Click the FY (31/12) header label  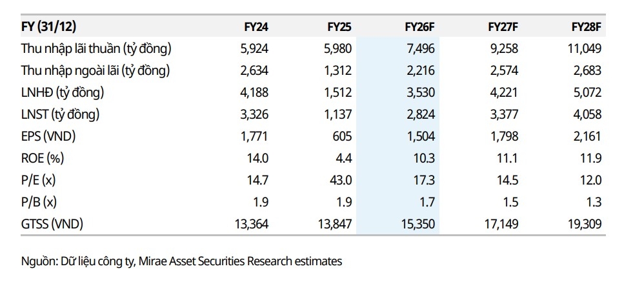(49, 26)
